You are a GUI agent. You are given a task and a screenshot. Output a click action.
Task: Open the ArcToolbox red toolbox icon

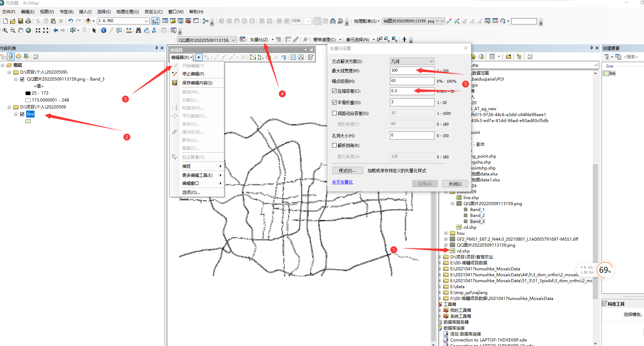(x=188, y=21)
